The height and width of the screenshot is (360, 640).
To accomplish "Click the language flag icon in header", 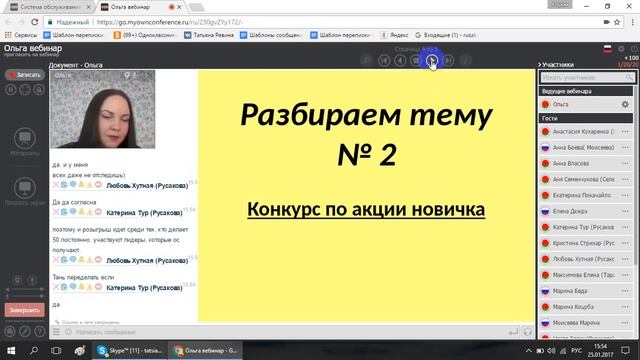I will 607,49.
